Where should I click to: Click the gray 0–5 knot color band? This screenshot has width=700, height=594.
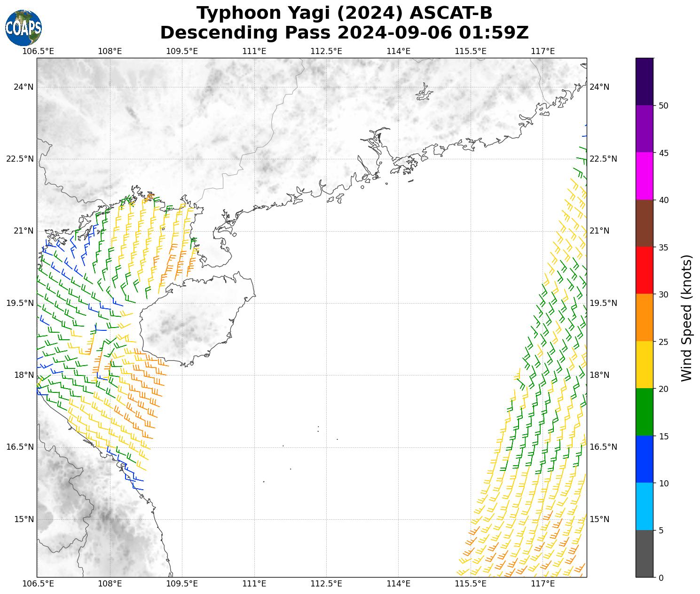coord(644,554)
